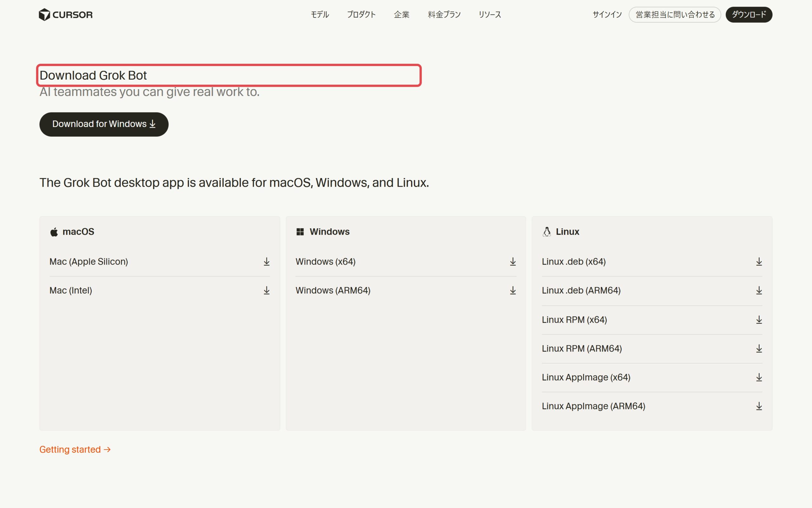This screenshot has width=812, height=508.
Task: Click the download arrow for Windows (ARM64)
Action: pos(513,291)
